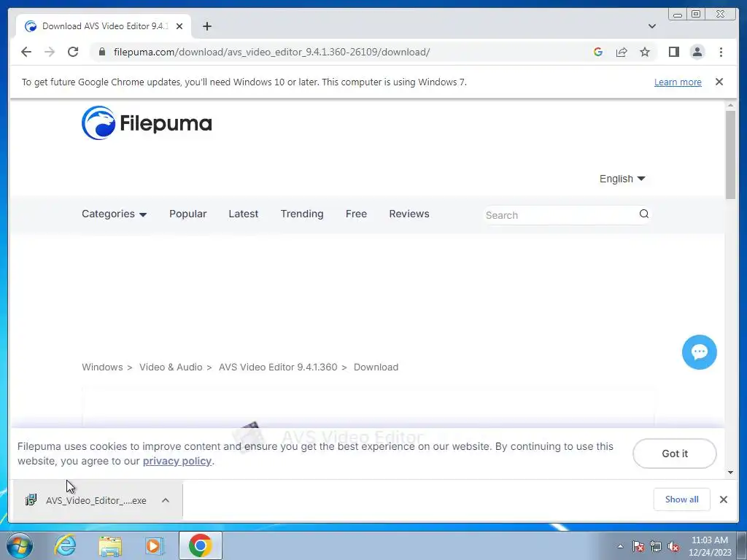Viewport: 747px width, 560px height.
Task: Open the Windows Start menu
Action: [x=18, y=545]
